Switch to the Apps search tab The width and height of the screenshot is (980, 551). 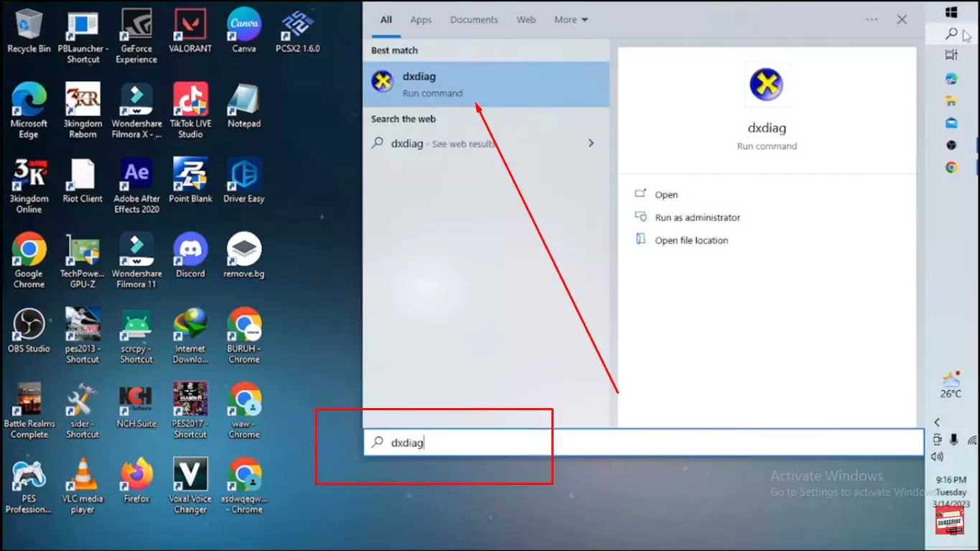421,20
